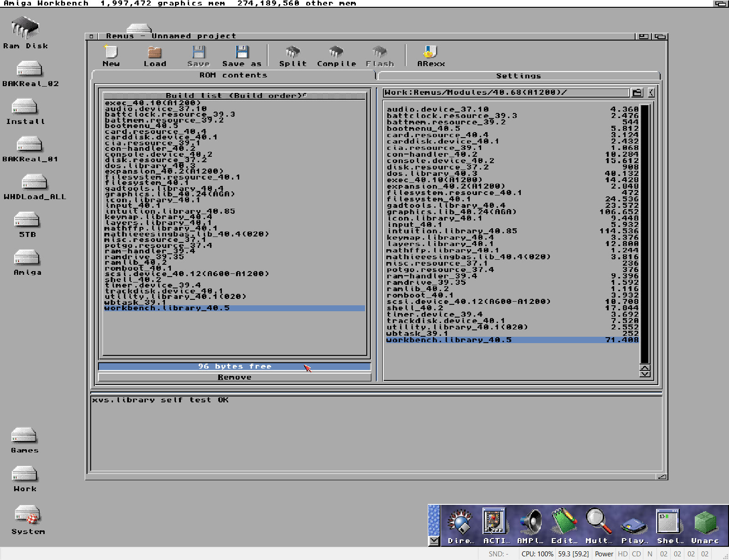Click the HD indicator in the status bar
729x560 pixels.
(622, 554)
